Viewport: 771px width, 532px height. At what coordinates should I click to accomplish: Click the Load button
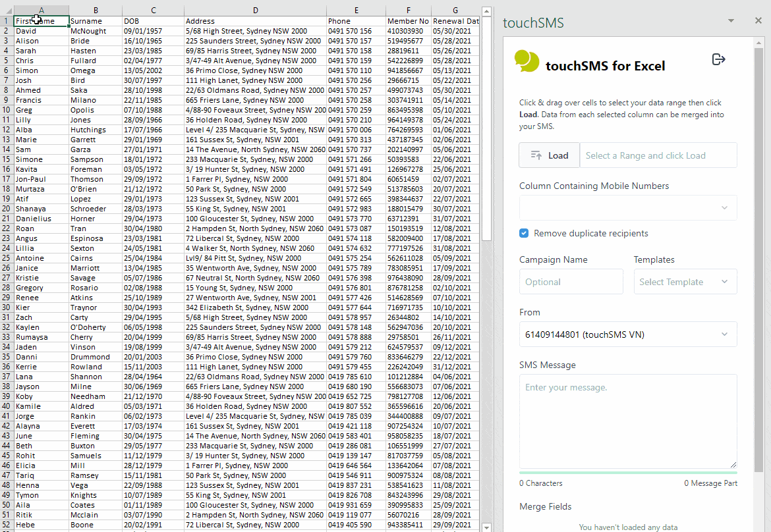coord(549,155)
